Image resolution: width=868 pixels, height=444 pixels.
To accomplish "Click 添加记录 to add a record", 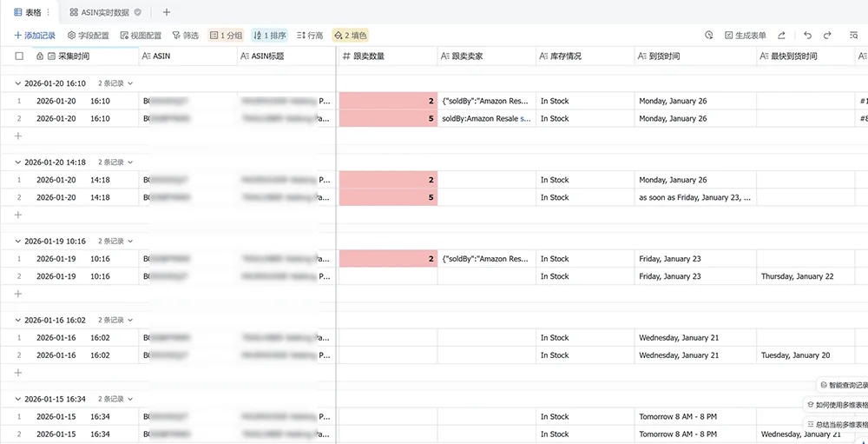I will point(35,36).
